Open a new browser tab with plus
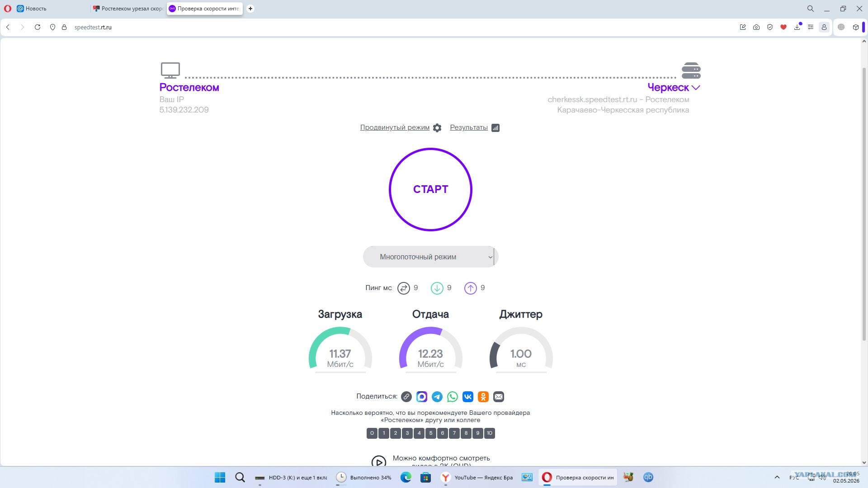 pyautogui.click(x=250, y=9)
